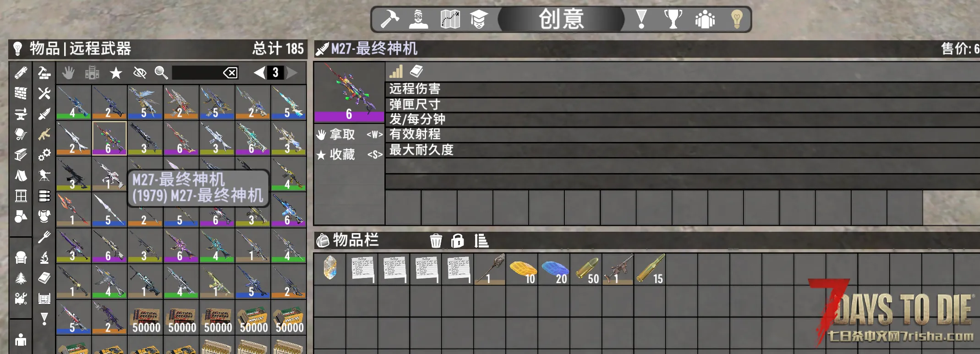This screenshot has width=980, height=354.
Task: Switch to the item stats bar-chart tab
Action: [x=396, y=71]
